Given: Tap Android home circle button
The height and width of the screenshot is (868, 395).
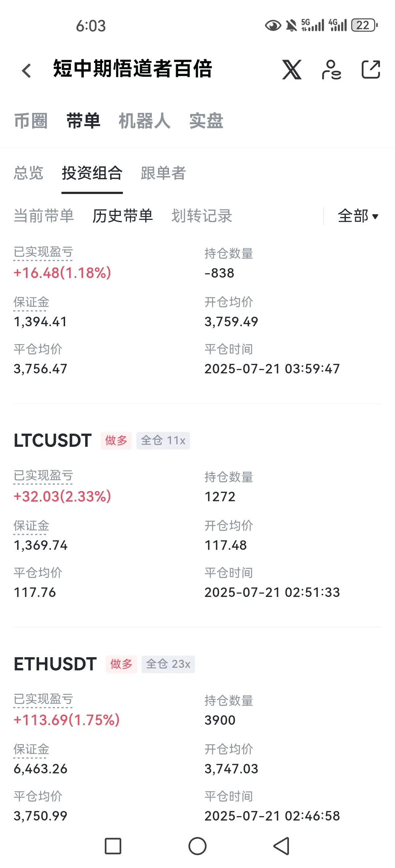Looking at the screenshot, I should pyautogui.click(x=197, y=846).
